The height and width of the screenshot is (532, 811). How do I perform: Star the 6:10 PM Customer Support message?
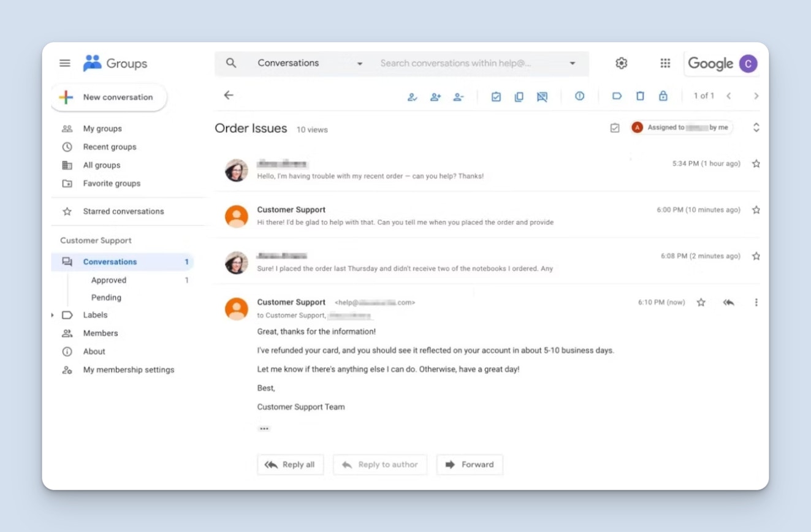pyautogui.click(x=701, y=302)
